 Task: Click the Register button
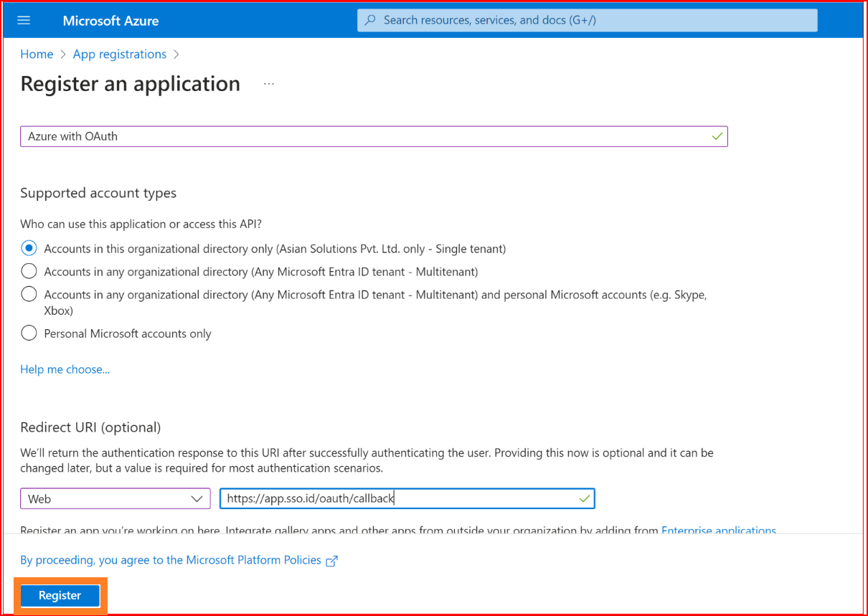pos(60,595)
